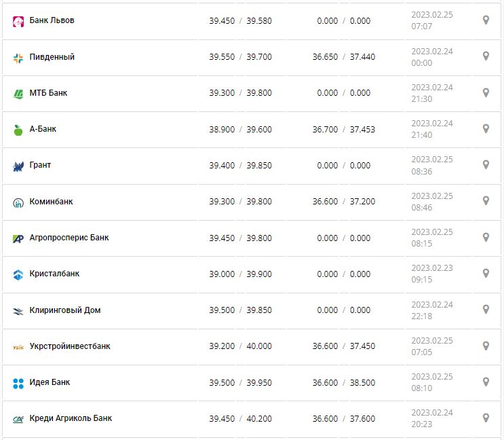Click the Пивденный bank logo icon
The width and height of the screenshot is (504, 440).
pos(18,58)
